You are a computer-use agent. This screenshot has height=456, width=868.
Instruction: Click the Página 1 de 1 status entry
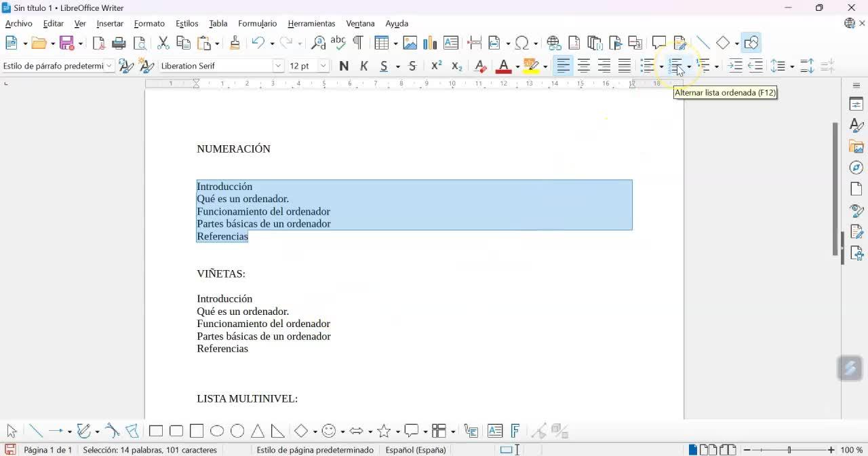click(47, 450)
